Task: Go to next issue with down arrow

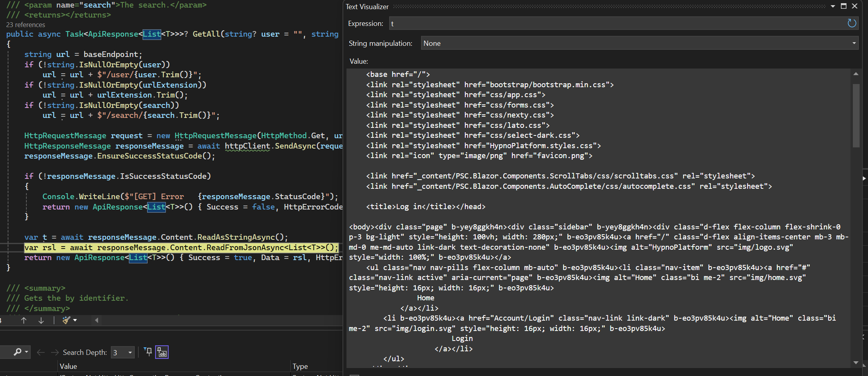Action: tap(41, 320)
